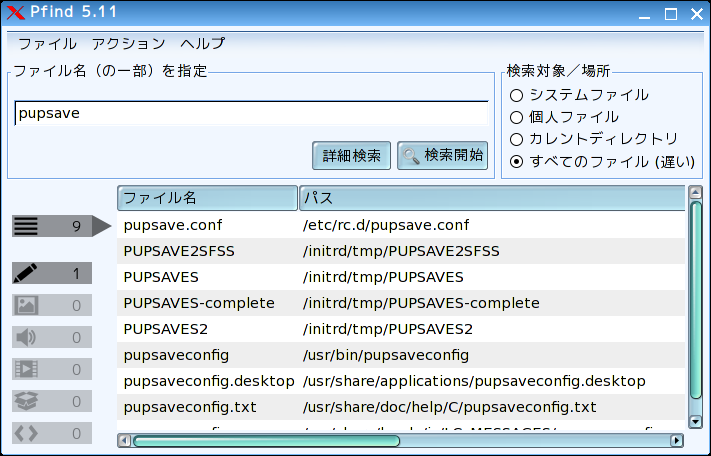Viewport: 711px width, 456px height.
Task: Click vertical scrollbar up arrow
Action: (695, 193)
